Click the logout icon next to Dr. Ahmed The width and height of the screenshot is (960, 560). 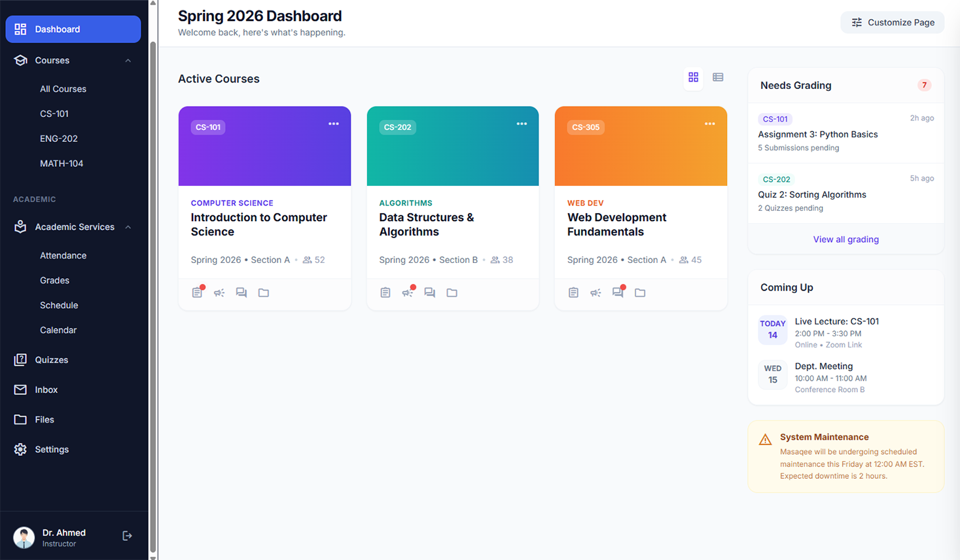pos(128,536)
